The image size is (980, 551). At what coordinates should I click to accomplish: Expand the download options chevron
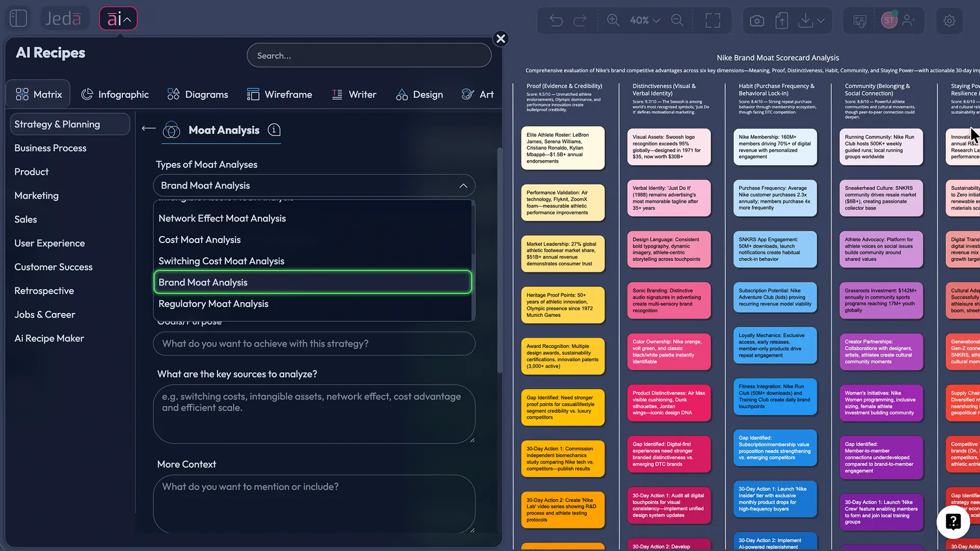821,20
